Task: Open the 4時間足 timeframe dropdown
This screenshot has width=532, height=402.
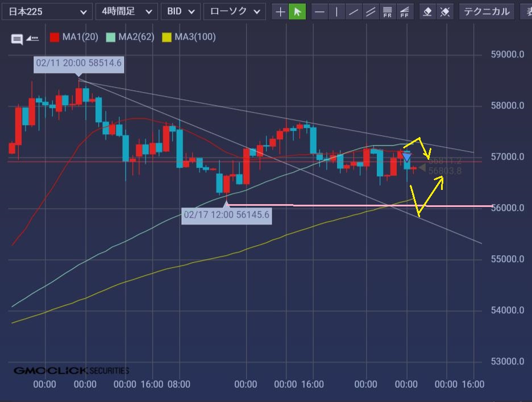Action: [126, 11]
